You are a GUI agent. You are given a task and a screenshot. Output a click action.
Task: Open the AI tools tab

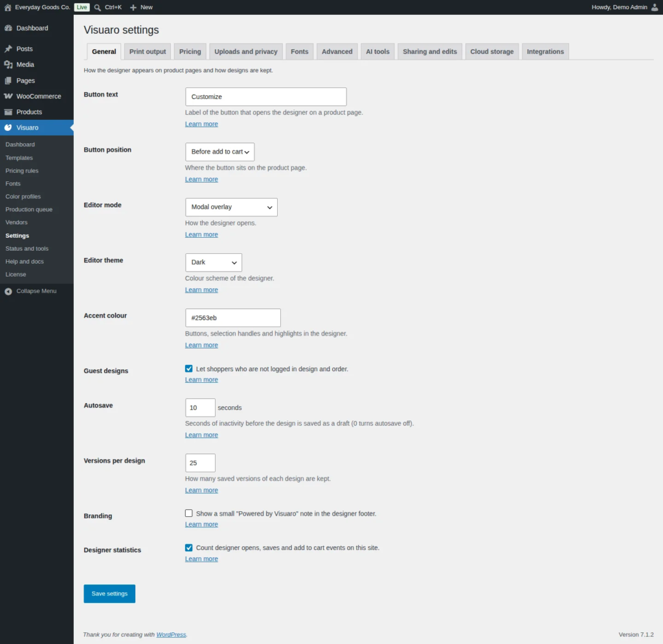377,52
